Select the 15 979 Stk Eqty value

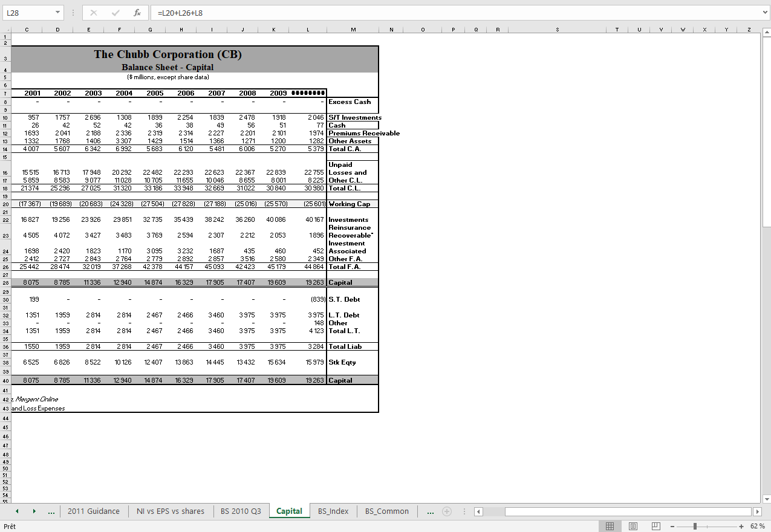pos(314,362)
